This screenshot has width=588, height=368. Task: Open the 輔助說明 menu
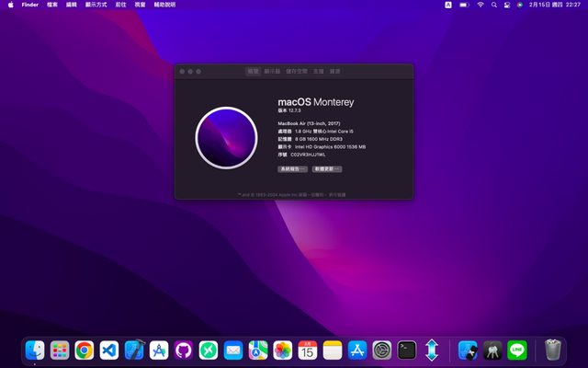(164, 5)
